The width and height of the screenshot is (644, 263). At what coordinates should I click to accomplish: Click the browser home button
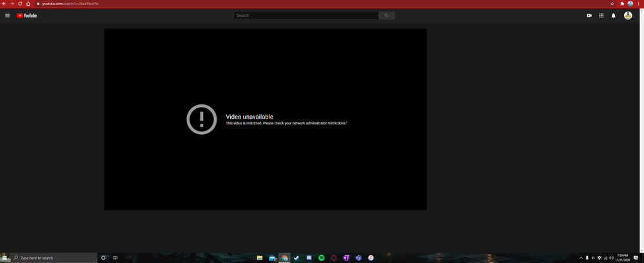(x=28, y=4)
